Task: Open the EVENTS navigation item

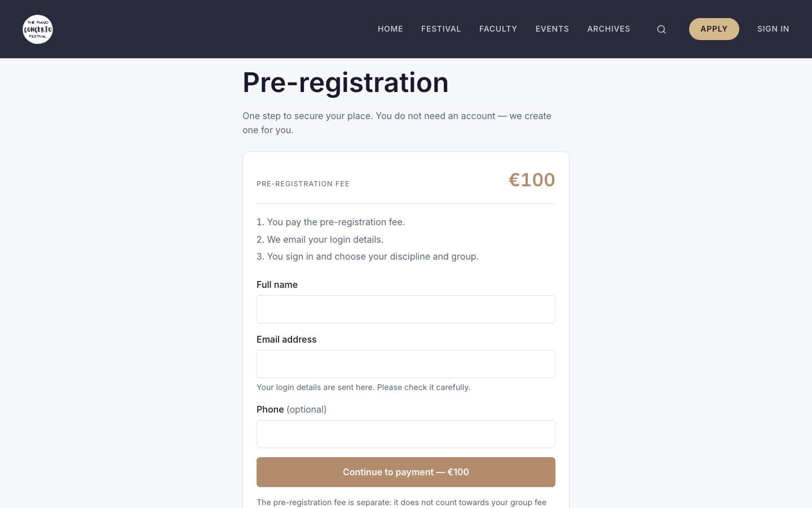Action: 552,29
